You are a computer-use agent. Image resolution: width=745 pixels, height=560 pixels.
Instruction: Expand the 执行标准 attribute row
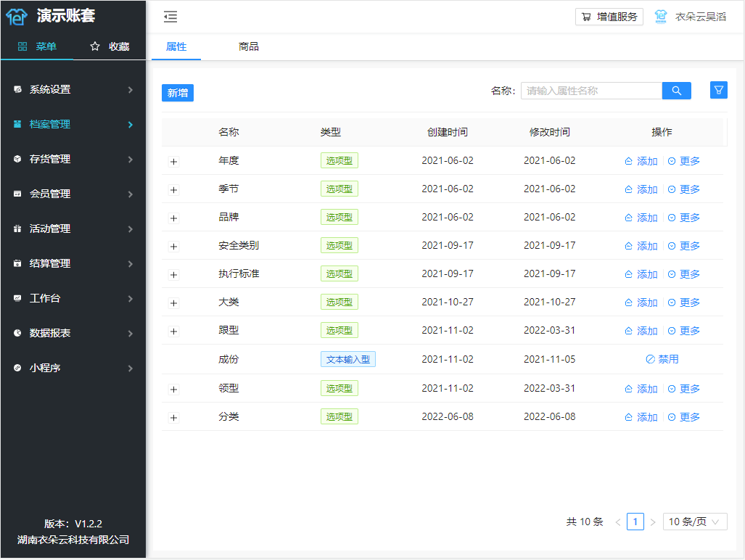tap(174, 274)
